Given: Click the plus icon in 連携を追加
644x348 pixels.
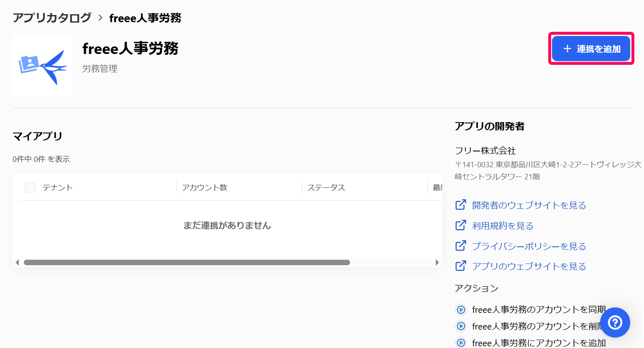Looking at the screenshot, I should pos(567,49).
